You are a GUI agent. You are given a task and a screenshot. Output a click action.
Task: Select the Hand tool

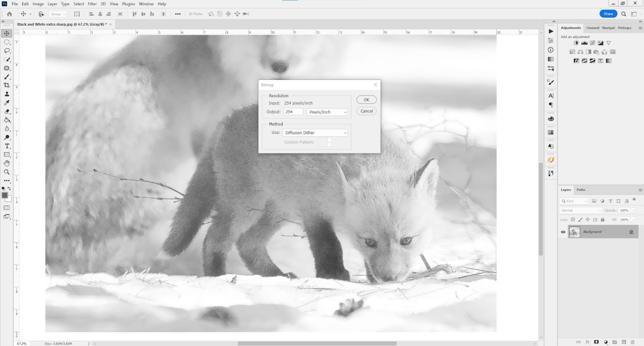click(x=7, y=163)
